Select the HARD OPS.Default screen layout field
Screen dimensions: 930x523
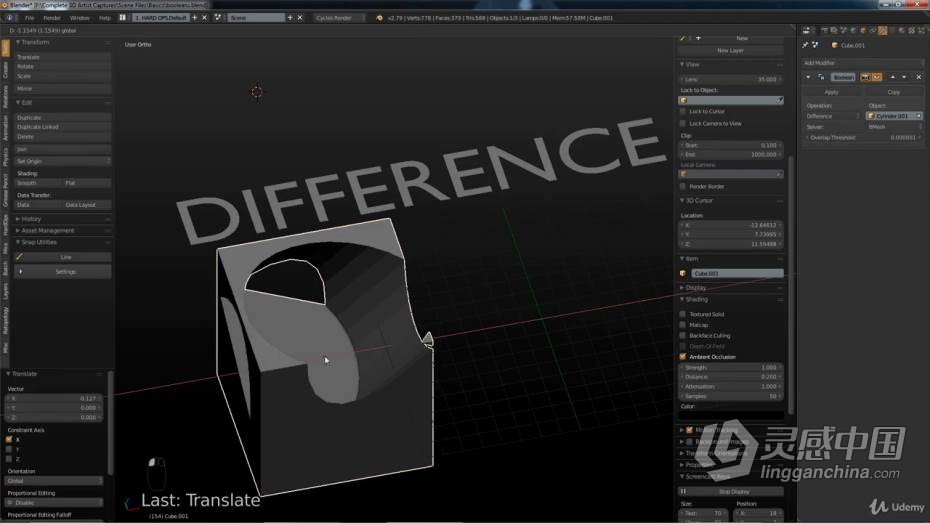pos(160,18)
